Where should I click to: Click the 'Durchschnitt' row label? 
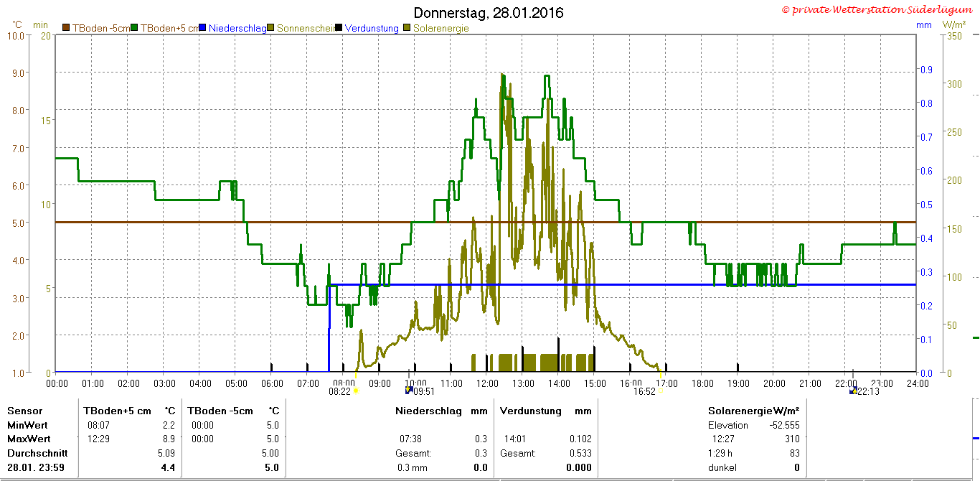(37, 453)
